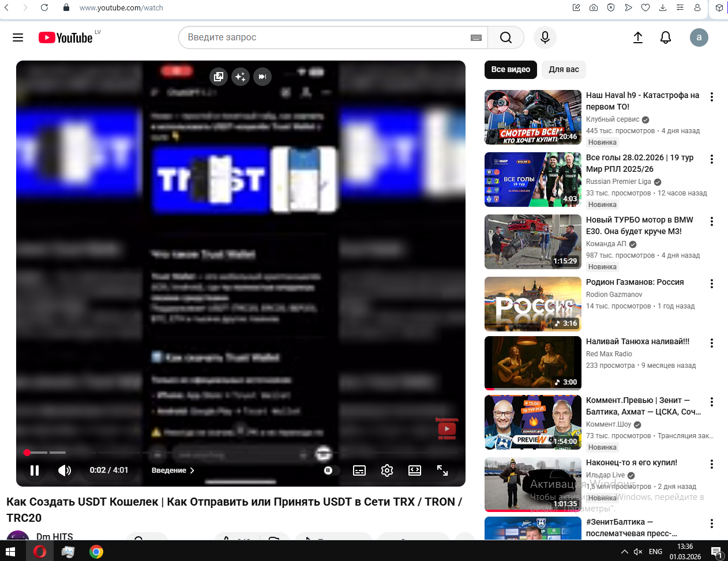Open video settings gear
This screenshot has width=728, height=561.
click(387, 470)
